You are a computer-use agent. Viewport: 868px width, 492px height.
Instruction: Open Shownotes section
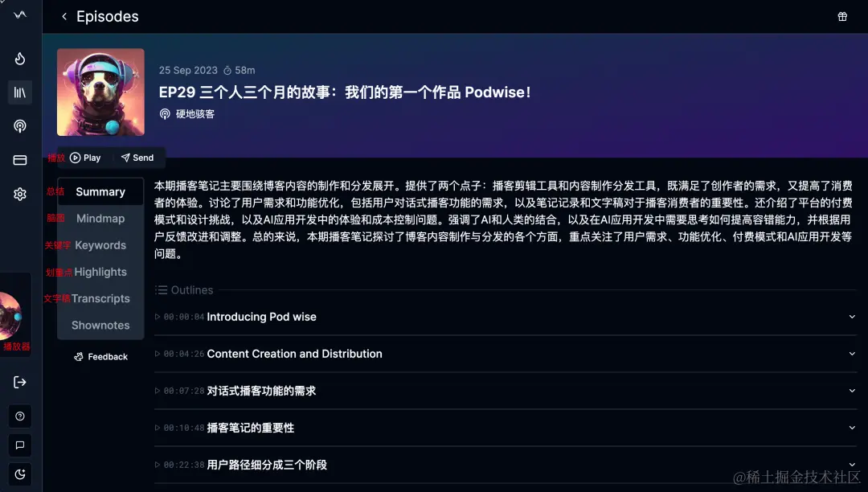[x=100, y=325]
